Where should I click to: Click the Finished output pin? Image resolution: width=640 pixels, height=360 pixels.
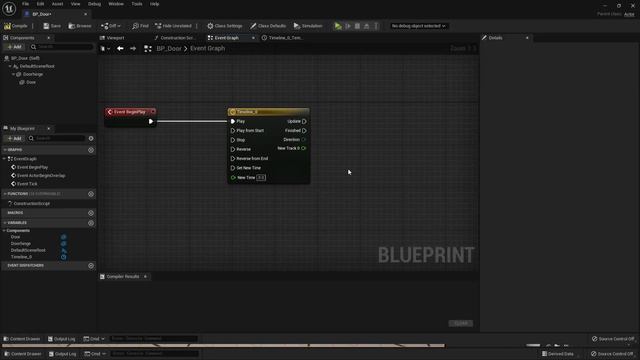pyautogui.click(x=304, y=131)
